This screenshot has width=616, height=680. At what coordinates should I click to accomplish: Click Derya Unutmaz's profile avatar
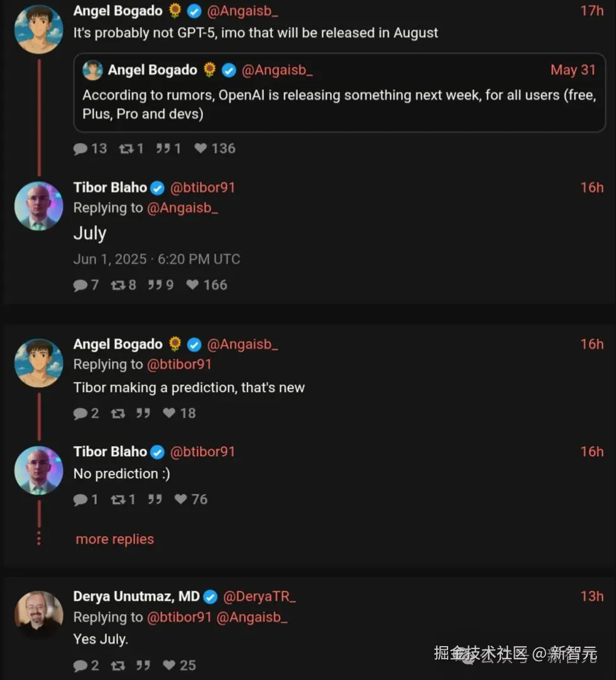(x=39, y=614)
